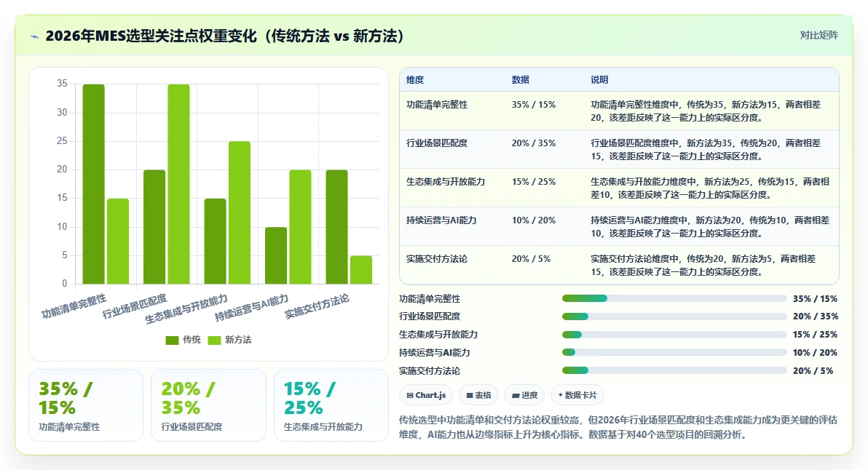Click chart axis label 生态集成与开放能力
Screen dimensions: 868x470
pyautogui.click(x=186, y=309)
